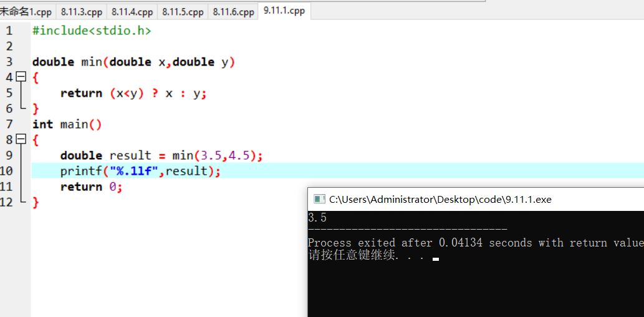Switch to the 8.11.4.cpp tab
Screen dimensions: 644x317
132,12
